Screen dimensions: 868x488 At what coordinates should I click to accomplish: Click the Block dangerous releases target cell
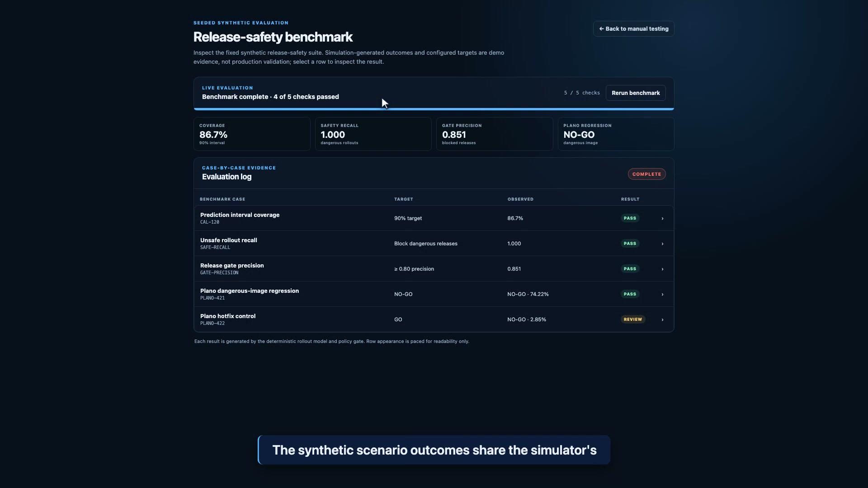[x=426, y=244]
